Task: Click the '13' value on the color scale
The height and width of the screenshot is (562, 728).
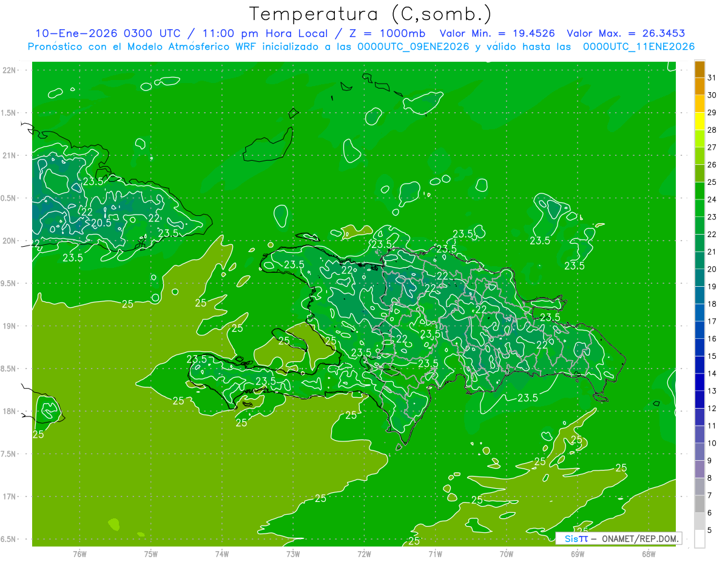Action: [712, 391]
